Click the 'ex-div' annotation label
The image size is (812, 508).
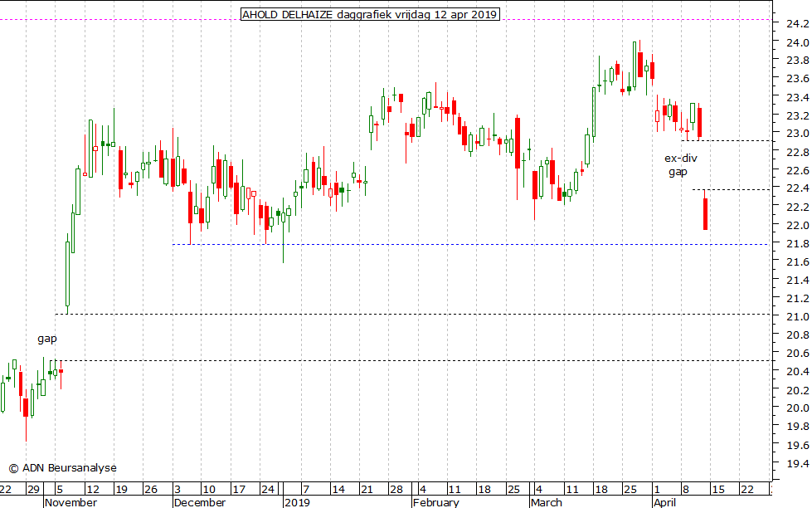(x=680, y=158)
